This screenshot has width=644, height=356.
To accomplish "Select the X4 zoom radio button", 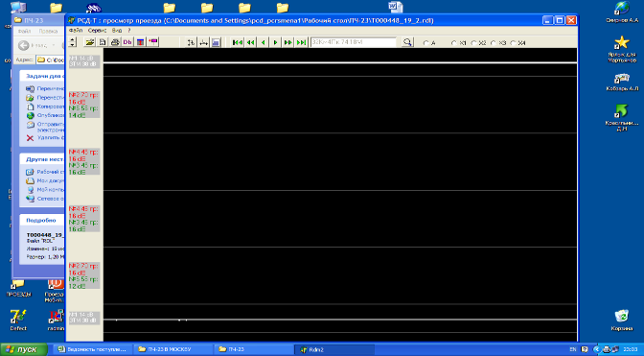I will (514, 43).
